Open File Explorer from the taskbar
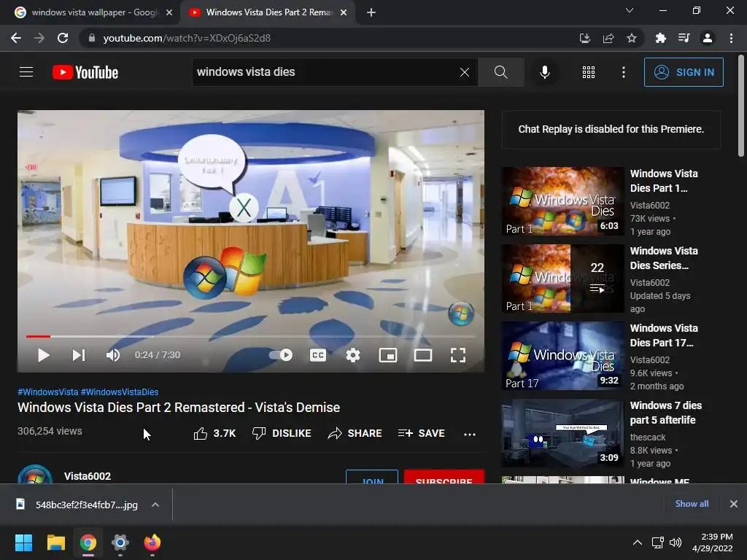The width and height of the screenshot is (747, 560). click(x=55, y=542)
